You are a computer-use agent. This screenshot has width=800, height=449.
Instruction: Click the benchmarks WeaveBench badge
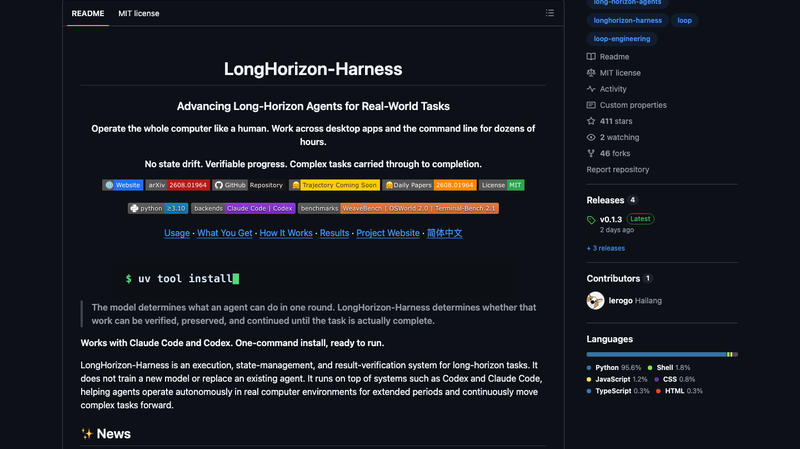coord(398,208)
